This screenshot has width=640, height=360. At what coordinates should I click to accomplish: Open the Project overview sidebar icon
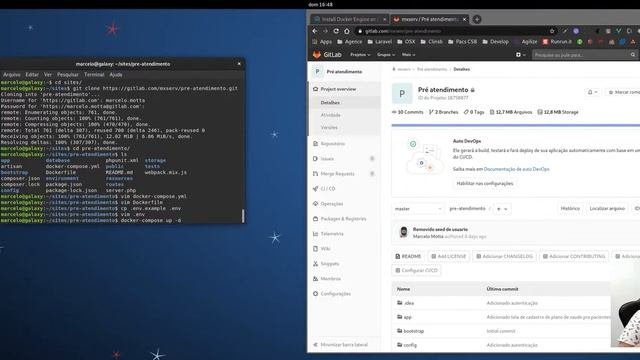point(315,89)
